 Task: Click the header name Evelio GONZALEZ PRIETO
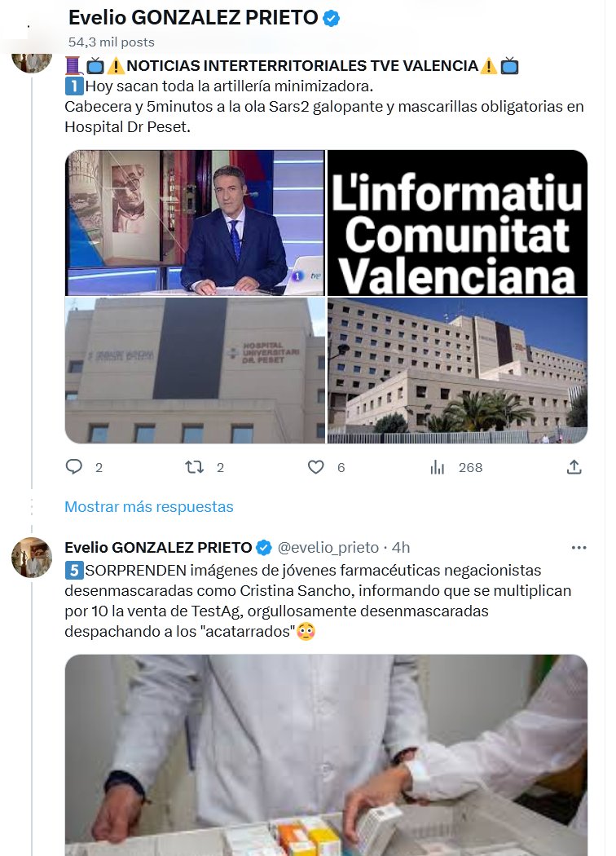[x=193, y=18]
